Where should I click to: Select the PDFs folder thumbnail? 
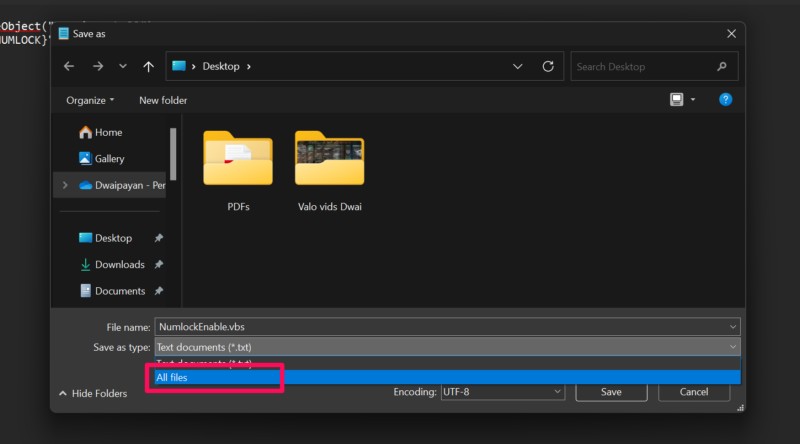pos(238,158)
